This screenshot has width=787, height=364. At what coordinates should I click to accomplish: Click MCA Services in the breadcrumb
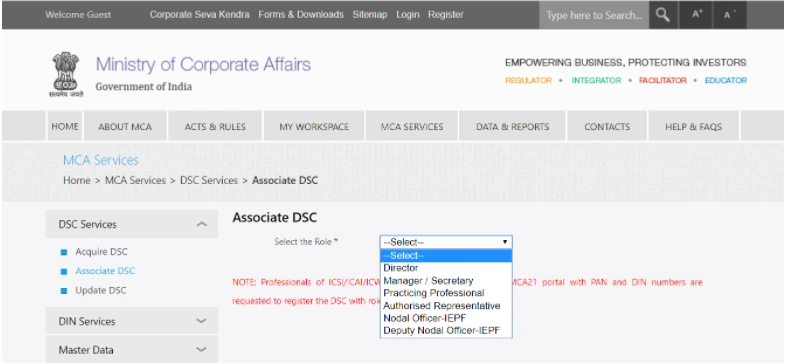(135, 180)
